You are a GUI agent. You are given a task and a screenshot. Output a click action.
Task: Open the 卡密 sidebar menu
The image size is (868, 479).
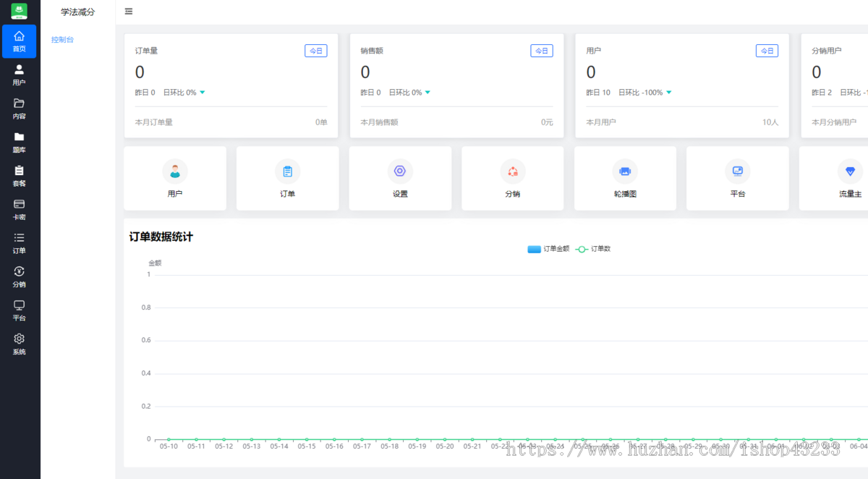(x=20, y=209)
